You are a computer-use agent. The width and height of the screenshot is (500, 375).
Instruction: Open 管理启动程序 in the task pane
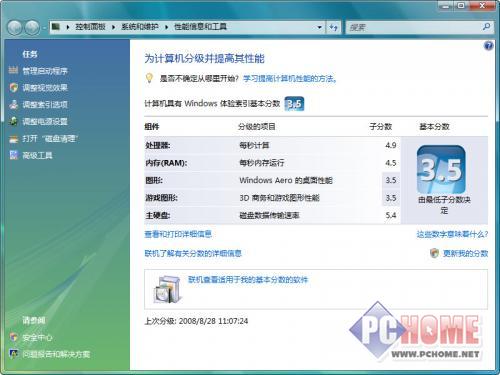tap(45, 71)
